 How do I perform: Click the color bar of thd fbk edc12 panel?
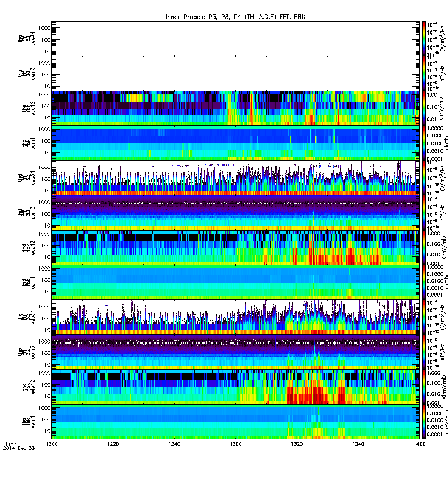click(424, 247)
